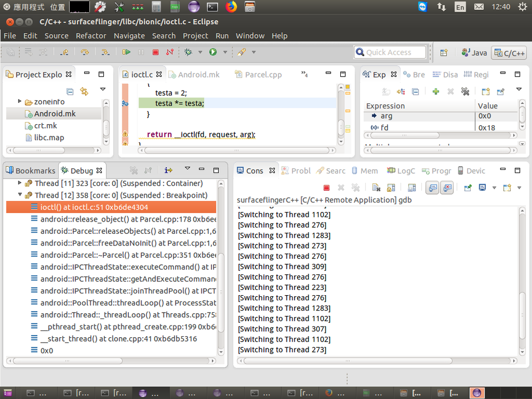The image size is (532, 399).
Task: Click the calculator icon in top panel
Action: [x=156, y=6]
